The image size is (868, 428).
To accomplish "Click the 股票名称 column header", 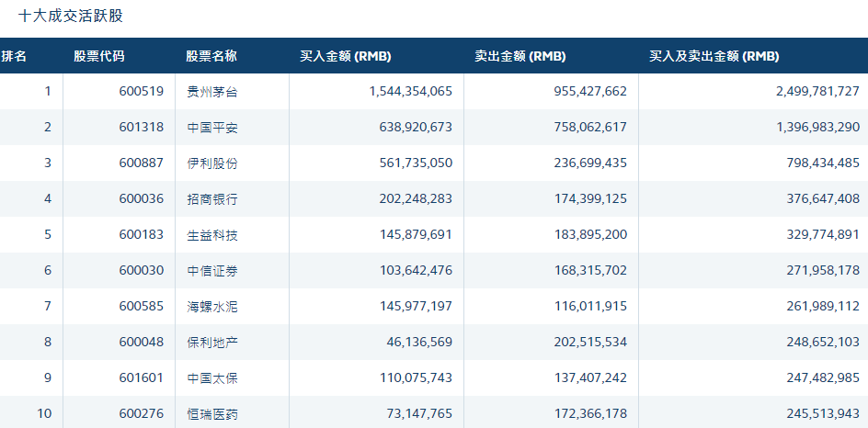I will [x=211, y=56].
